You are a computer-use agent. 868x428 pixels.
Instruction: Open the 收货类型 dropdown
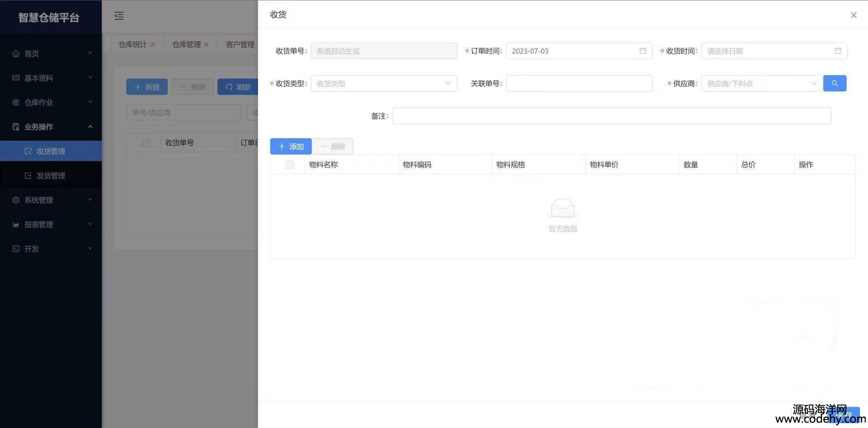coord(384,83)
